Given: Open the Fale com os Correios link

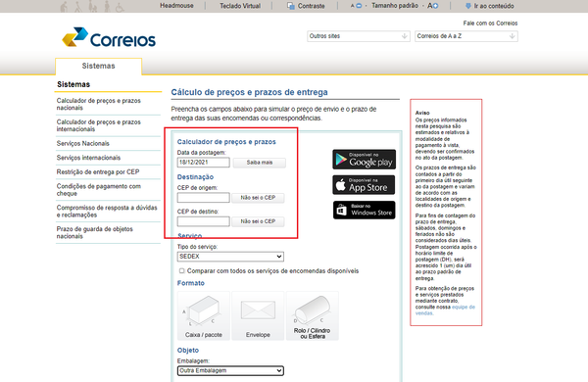Looking at the screenshot, I should coord(490,24).
